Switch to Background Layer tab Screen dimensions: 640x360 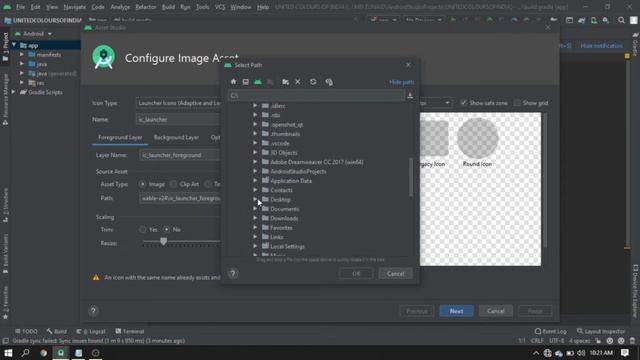coord(176,138)
